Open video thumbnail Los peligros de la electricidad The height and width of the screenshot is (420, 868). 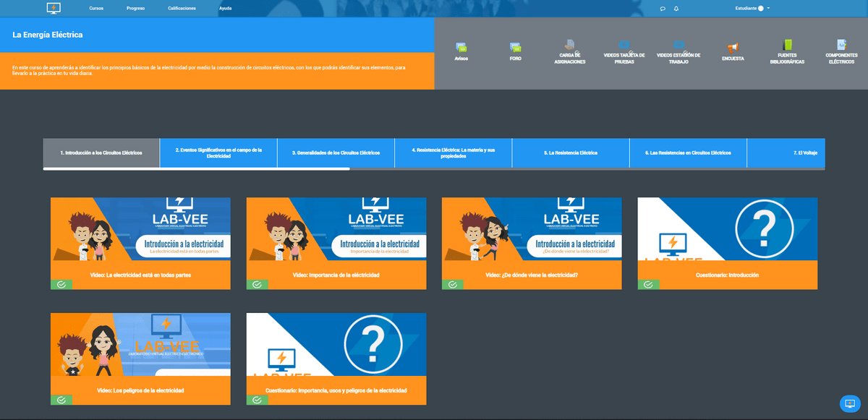click(141, 345)
